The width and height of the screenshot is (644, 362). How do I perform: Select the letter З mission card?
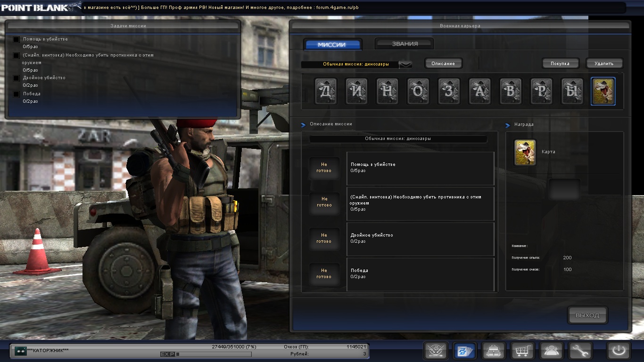pyautogui.click(x=449, y=91)
